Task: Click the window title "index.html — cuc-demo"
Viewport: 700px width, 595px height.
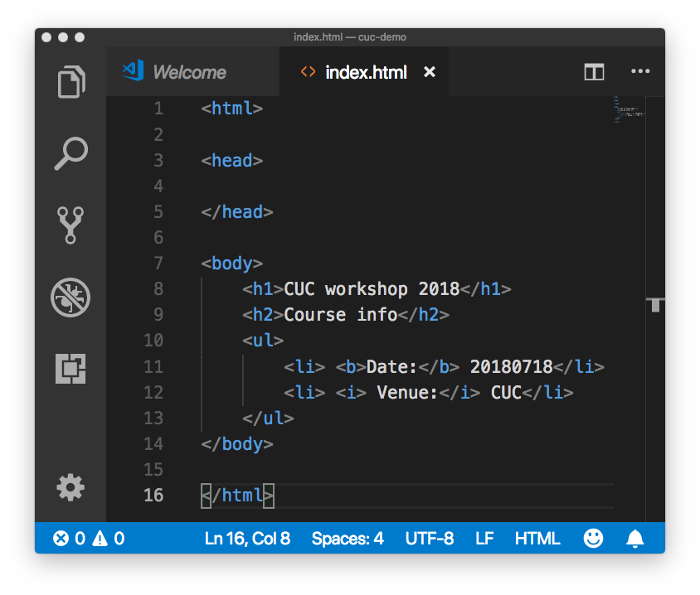Action: point(350,37)
